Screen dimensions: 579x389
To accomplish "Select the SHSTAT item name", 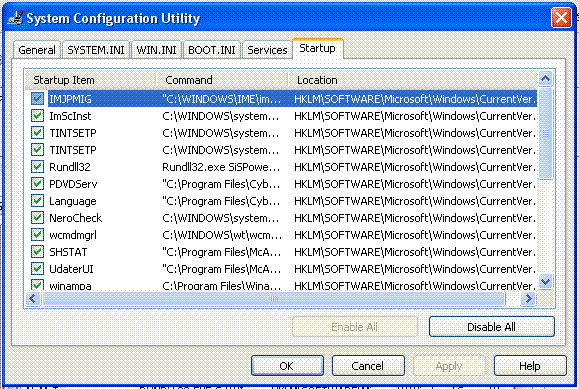I will pyautogui.click(x=68, y=252).
